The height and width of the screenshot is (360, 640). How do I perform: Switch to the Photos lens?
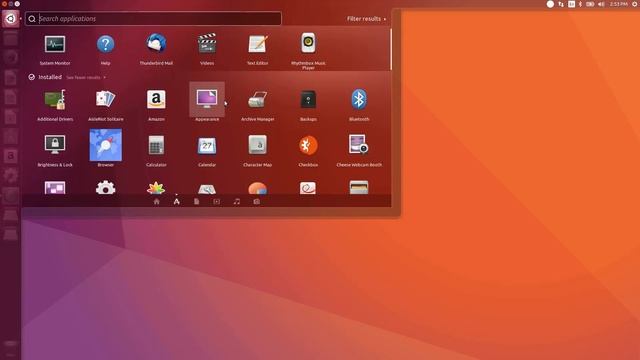256,202
